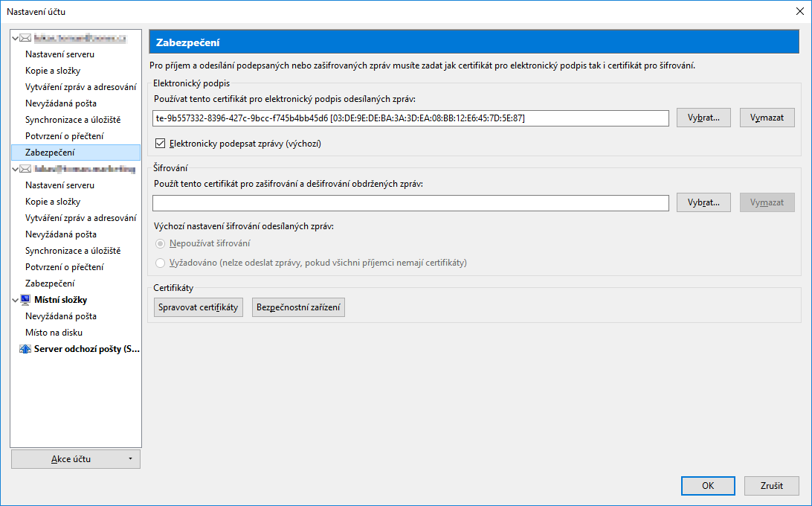This screenshot has width=812, height=506.
Task: Click the Místní složky computer icon
Action: [x=25, y=300]
